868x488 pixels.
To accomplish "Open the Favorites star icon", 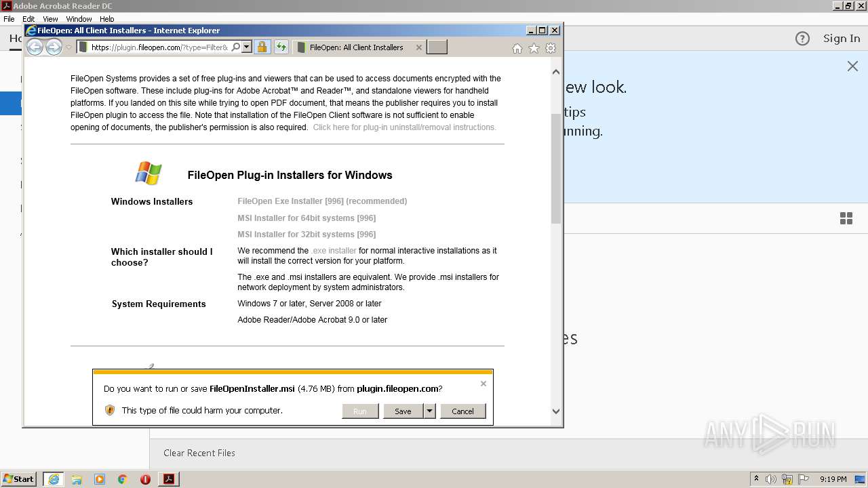I will click(534, 48).
